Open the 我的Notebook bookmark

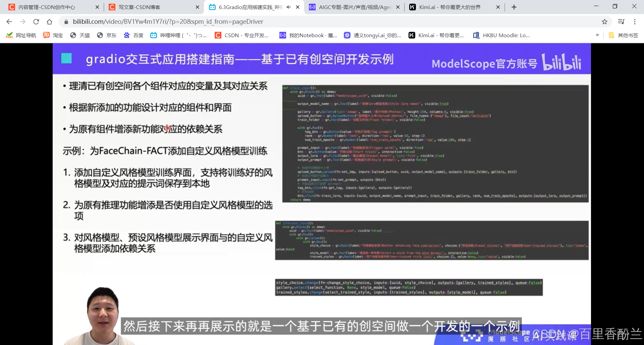[x=309, y=35]
